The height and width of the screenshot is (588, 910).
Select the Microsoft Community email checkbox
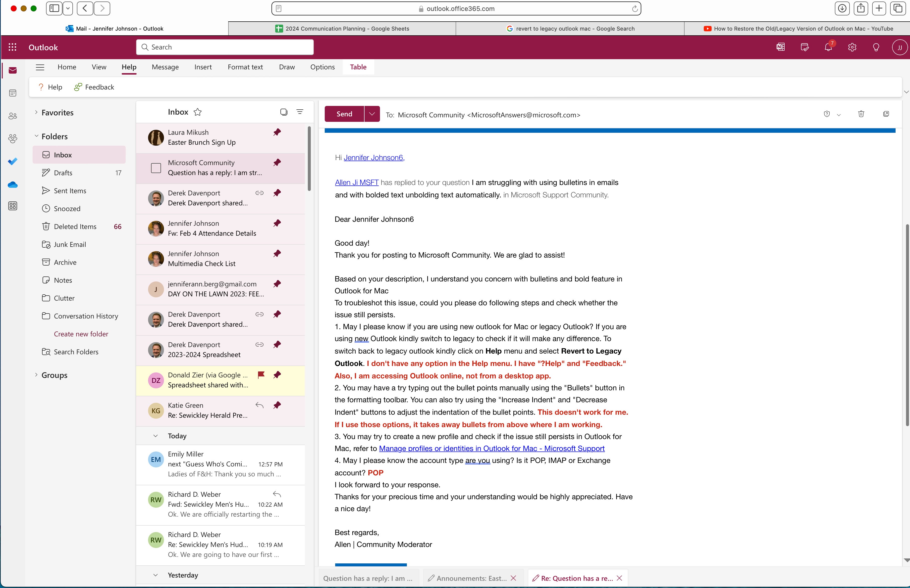pos(156,168)
